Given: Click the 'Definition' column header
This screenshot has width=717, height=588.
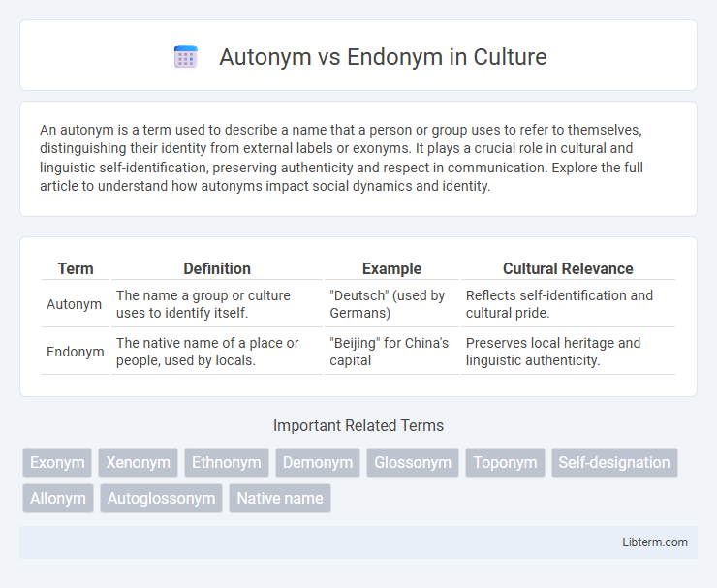Looking at the screenshot, I should pos(217,268).
